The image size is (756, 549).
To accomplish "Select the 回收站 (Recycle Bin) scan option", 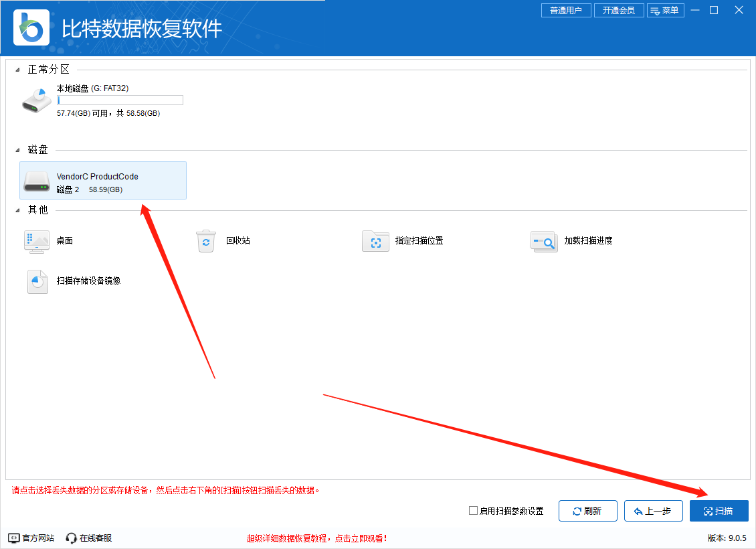I will pyautogui.click(x=206, y=241).
